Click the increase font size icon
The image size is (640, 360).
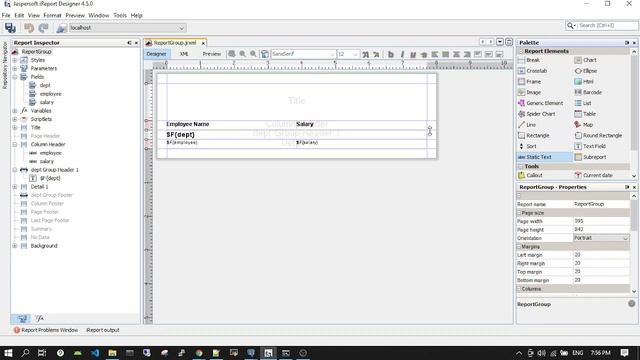pyautogui.click(x=366, y=54)
